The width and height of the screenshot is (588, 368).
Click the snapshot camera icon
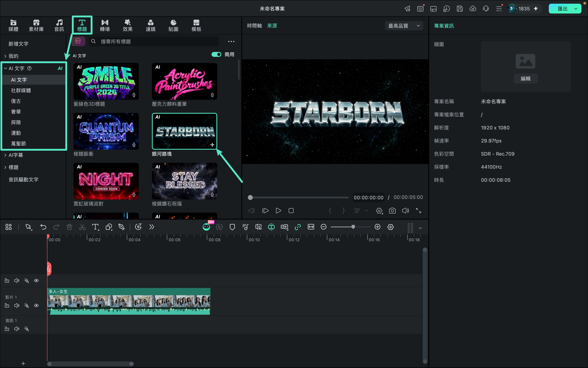pos(392,211)
